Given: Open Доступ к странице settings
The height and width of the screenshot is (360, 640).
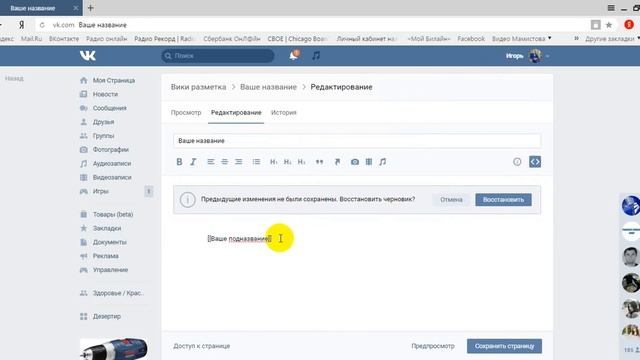Looking at the screenshot, I should click(202, 346).
